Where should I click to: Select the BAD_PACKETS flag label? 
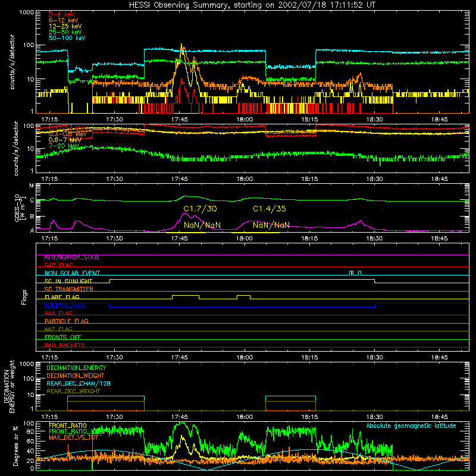click(x=65, y=345)
